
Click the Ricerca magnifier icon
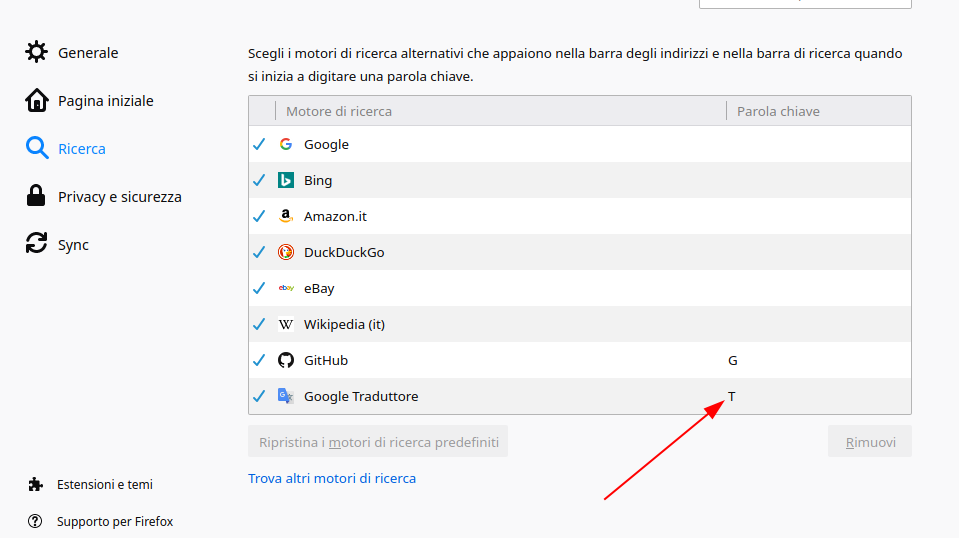point(37,148)
